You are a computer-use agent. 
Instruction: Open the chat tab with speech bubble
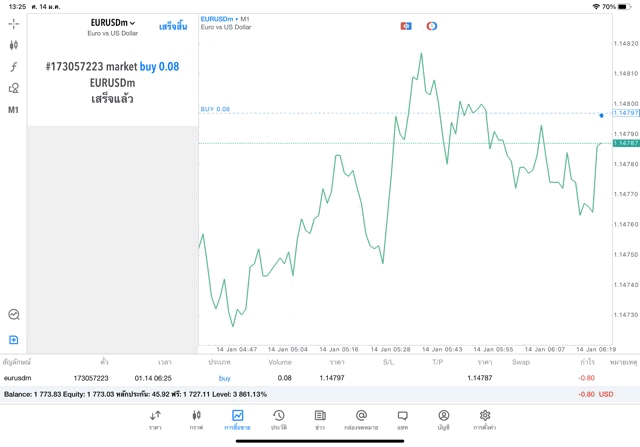402,420
